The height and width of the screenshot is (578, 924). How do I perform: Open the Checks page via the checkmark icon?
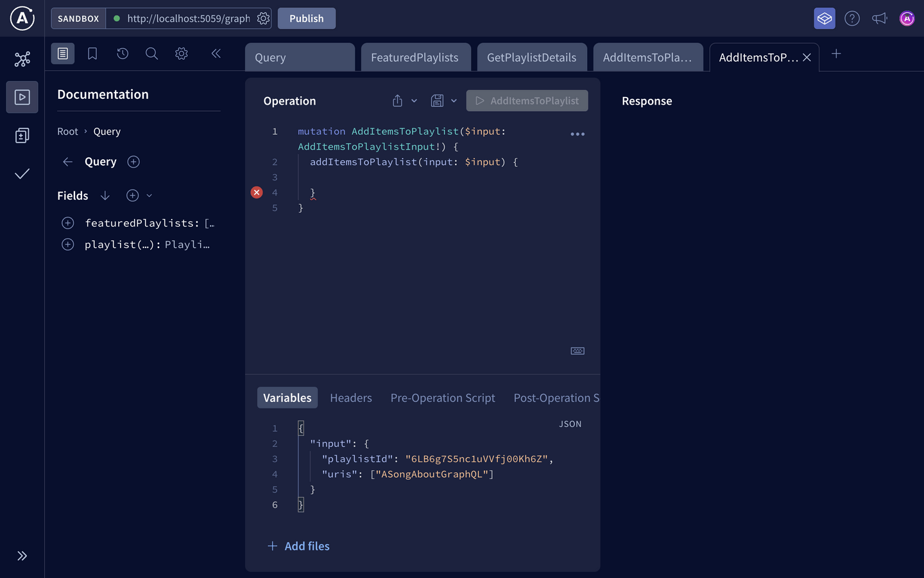pos(22,173)
